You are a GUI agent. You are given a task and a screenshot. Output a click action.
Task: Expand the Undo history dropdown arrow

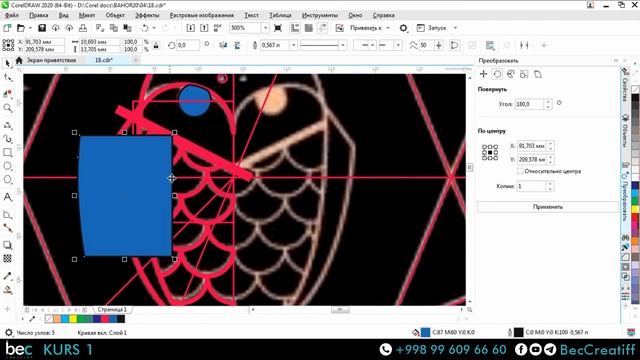coord(154,28)
